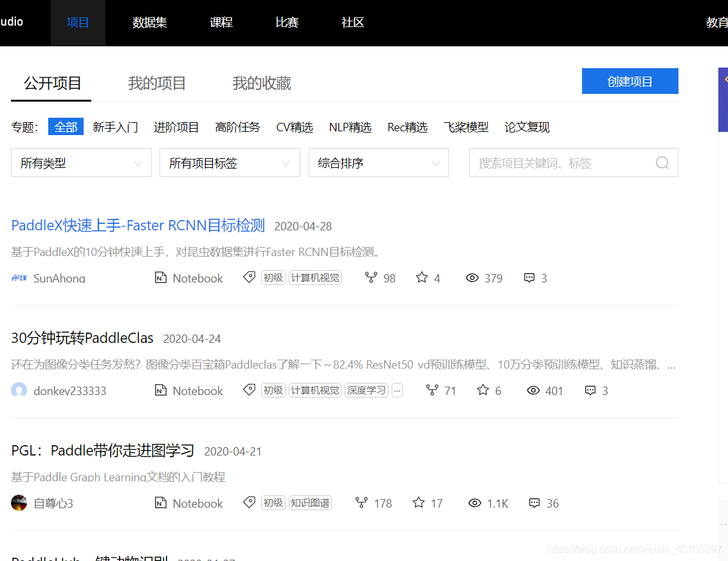This screenshot has height=561, width=728.
Task: Open PGL：Paddle带你走进图学习 project
Action: (x=103, y=450)
